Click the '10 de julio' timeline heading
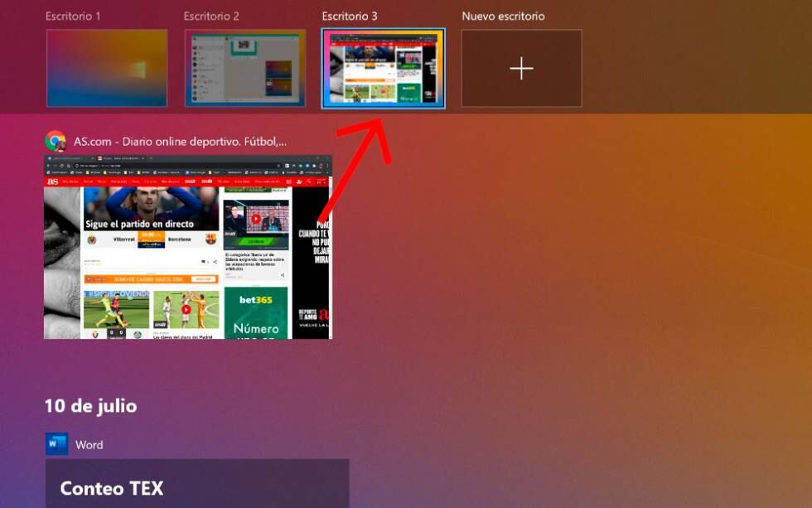Viewport: 812px width, 508px height. [x=90, y=406]
